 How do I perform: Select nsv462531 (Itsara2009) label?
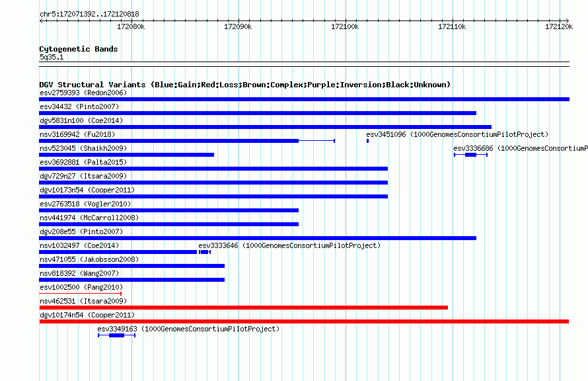coord(83,301)
